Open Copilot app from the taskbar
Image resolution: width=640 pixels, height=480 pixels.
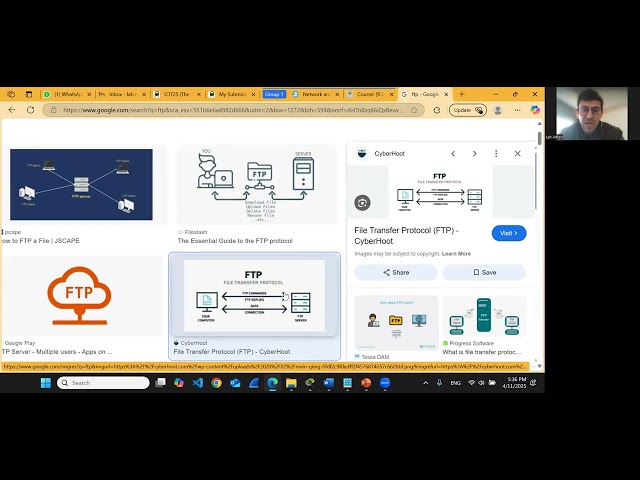(x=179, y=383)
